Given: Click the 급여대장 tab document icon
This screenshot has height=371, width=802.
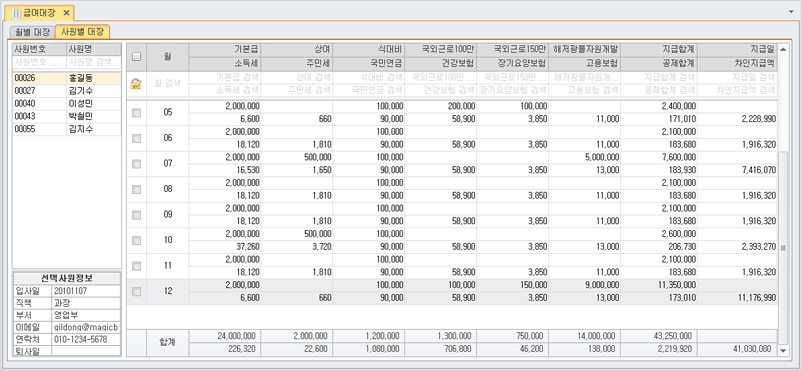Looking at the screenshot, I should coord(16,12).
